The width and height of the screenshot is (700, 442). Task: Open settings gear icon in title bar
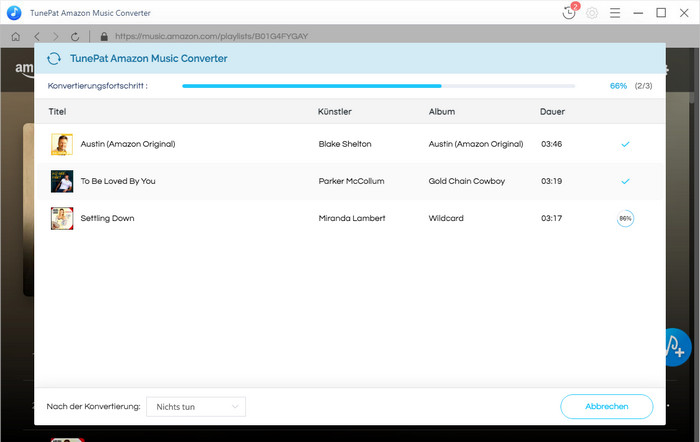[592, 13]
